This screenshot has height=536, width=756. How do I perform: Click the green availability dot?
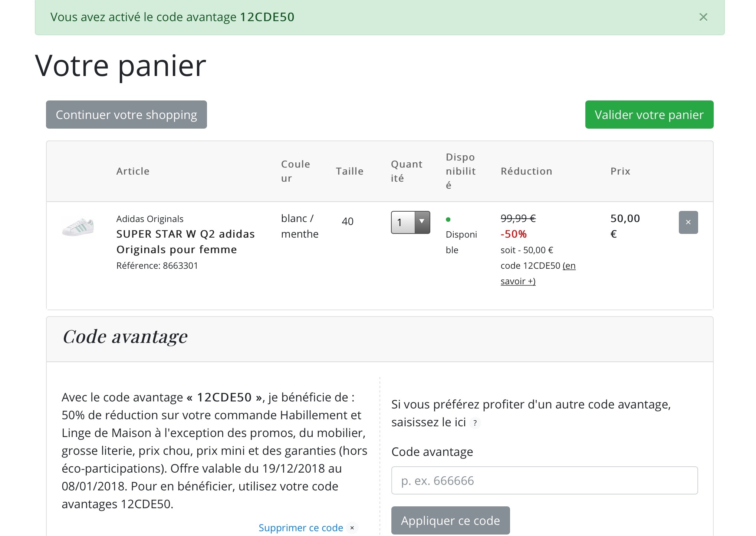[x=448, y=219]
